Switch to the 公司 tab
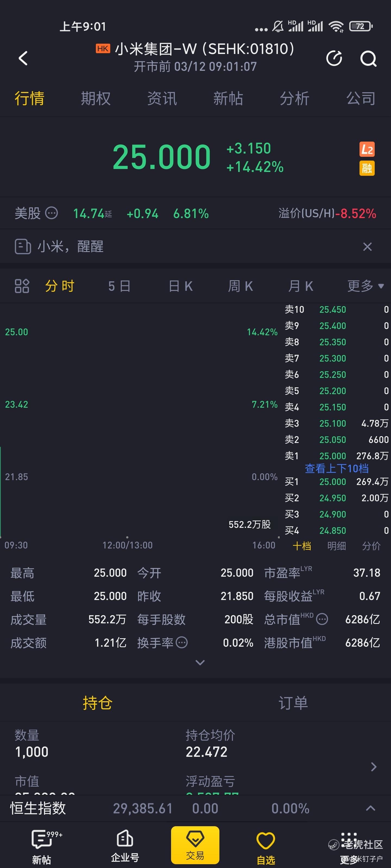 pyautogui.click(x=361, y=98)
